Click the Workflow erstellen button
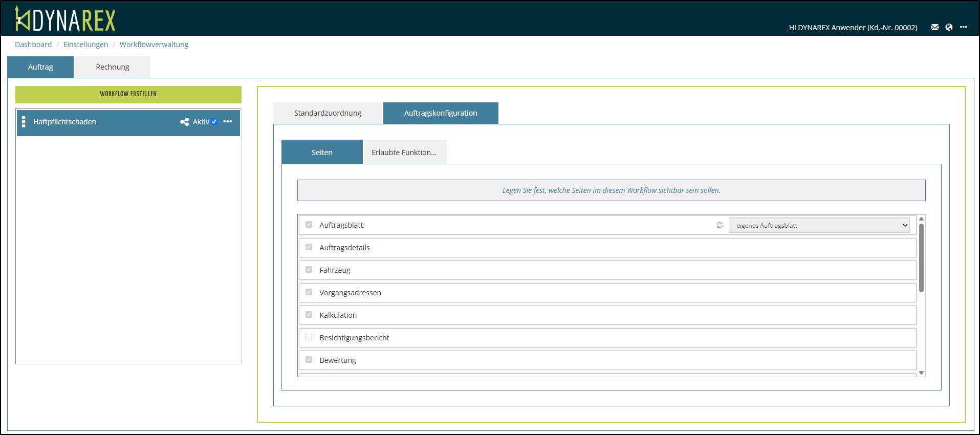This screenshot has height=435, width=980. tap(128, 94)
